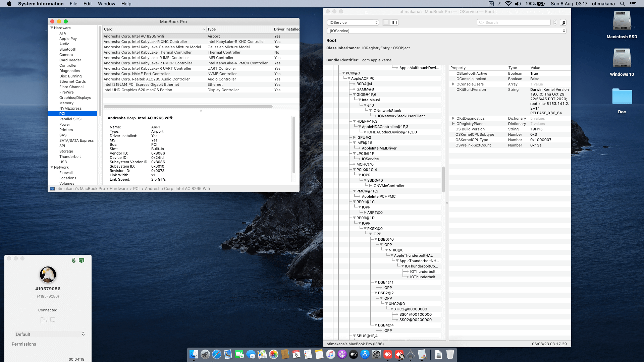Sort PCI list by Card column

point(154,29)
